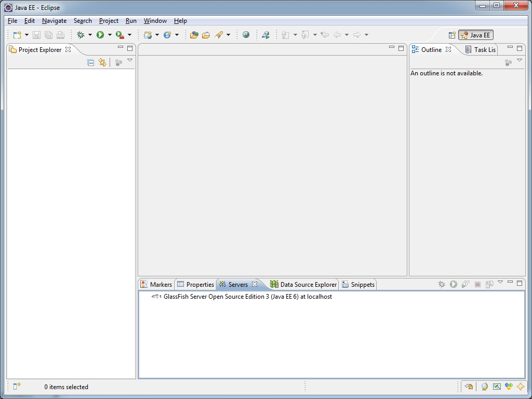Image resolution: width=532 pixels, height=399 pixels.
Task: Click the Java EE perspective button
Action: 476,35
